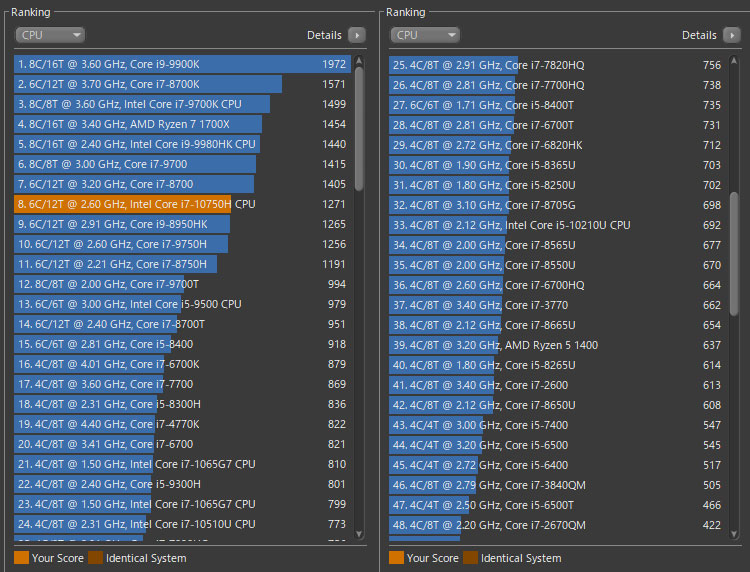The height and width of the screenshot is (572, 750).
Task: Select Intel Core i7-10510U CPU row
Action: 183,524
